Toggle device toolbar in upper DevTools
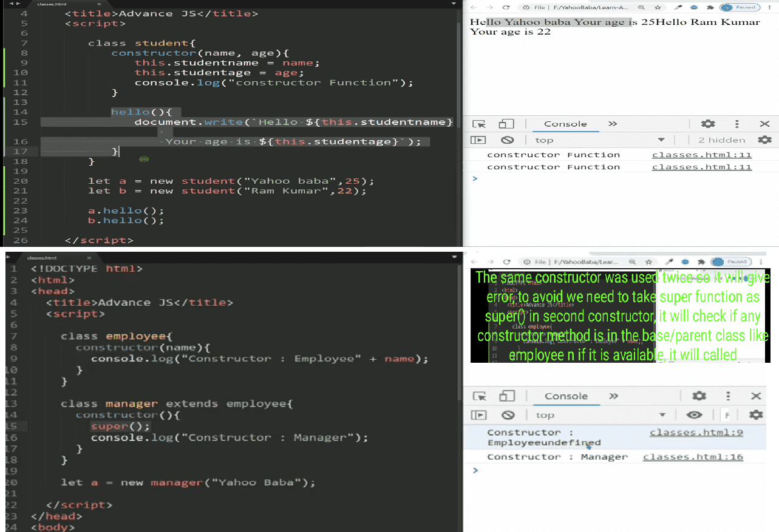 tap(506, 124)
